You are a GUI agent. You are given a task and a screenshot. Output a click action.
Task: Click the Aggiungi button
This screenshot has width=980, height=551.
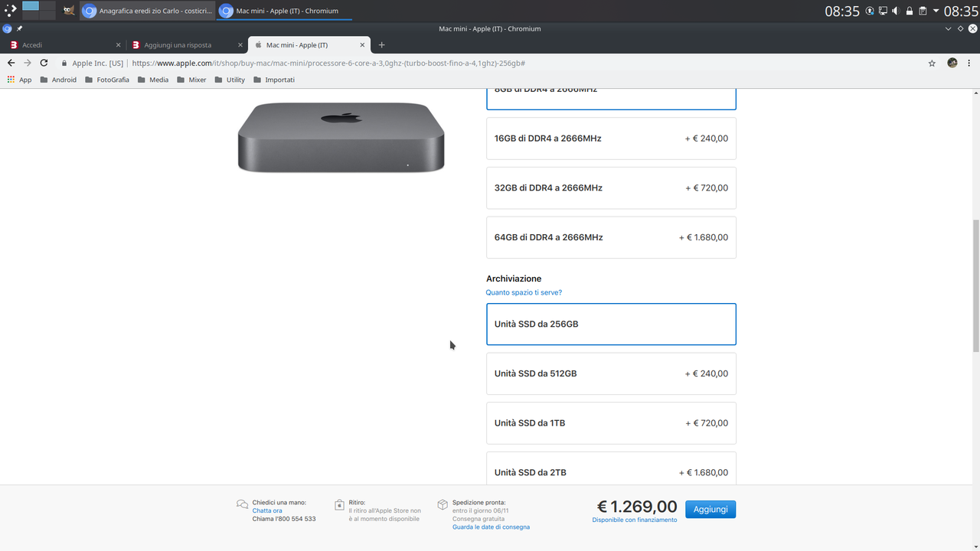tap(710, 509)
